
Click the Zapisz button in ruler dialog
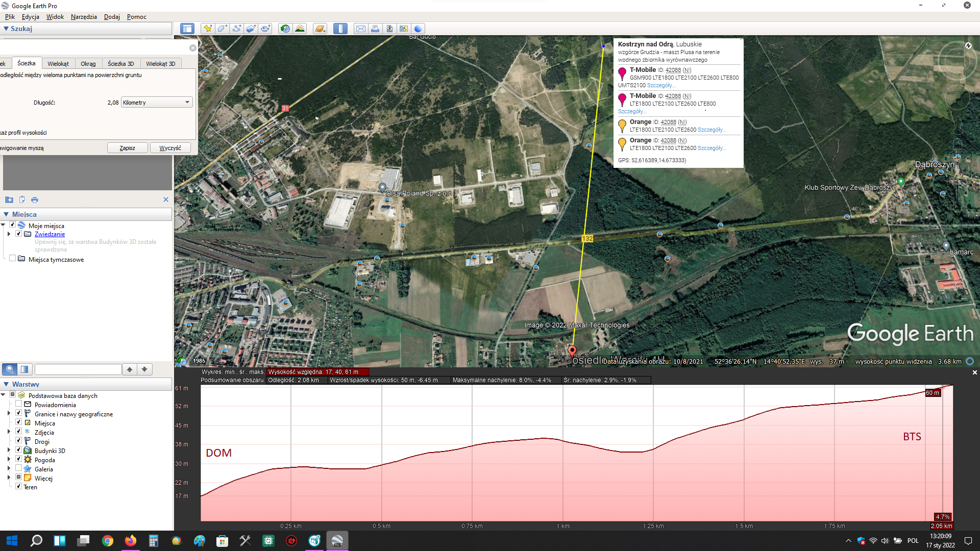pyautogui.click(x=128, y=148)
